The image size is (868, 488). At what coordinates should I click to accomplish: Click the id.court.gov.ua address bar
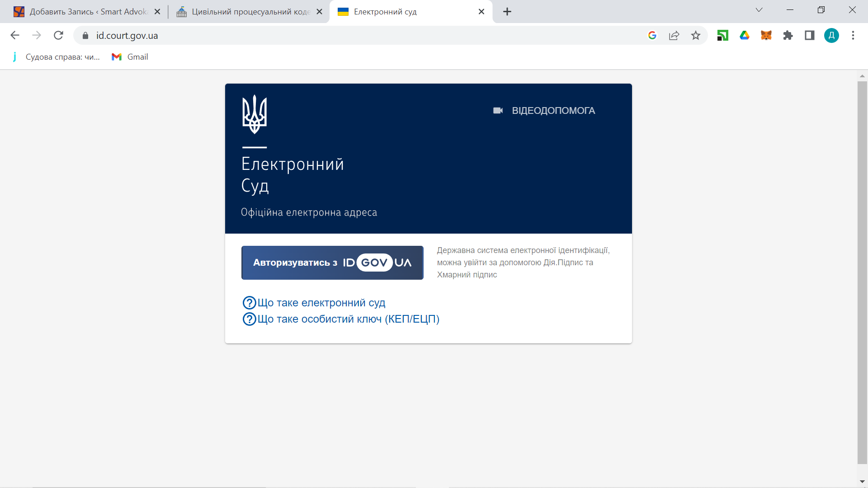pyautogui.click(x=316, y=35)
